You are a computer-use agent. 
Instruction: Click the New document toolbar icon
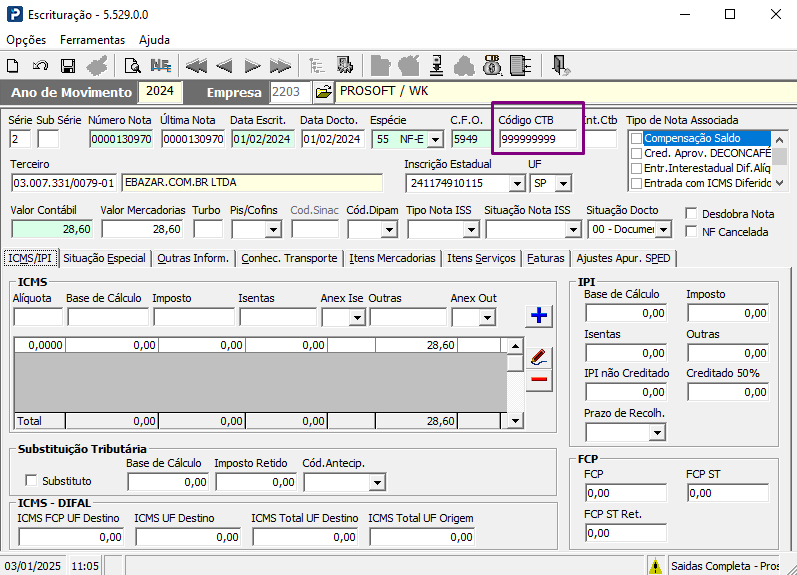13,66
